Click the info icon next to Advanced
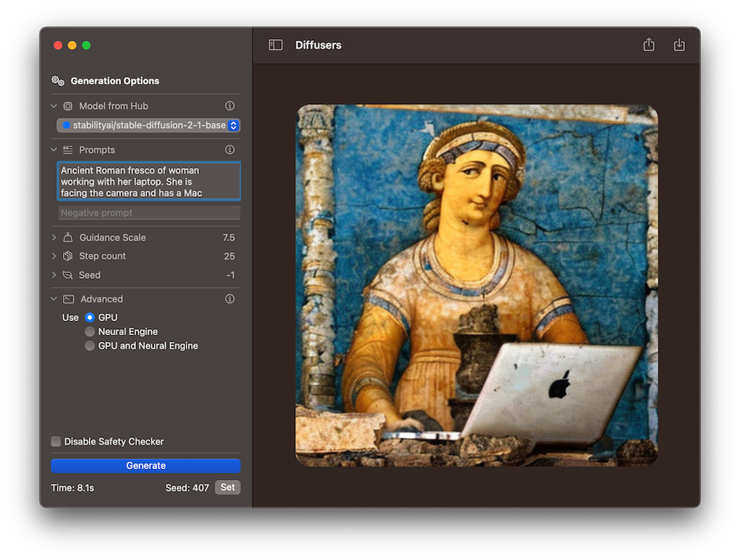 coord(229,299)
